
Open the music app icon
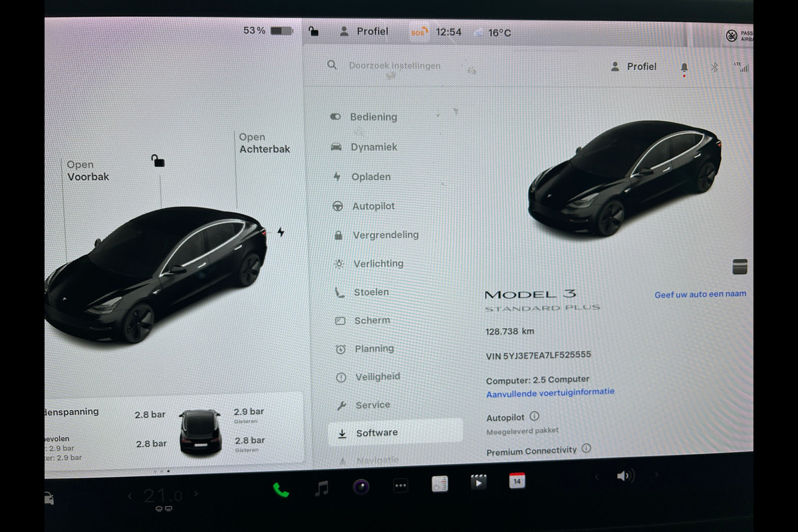[x=321, y=489]
